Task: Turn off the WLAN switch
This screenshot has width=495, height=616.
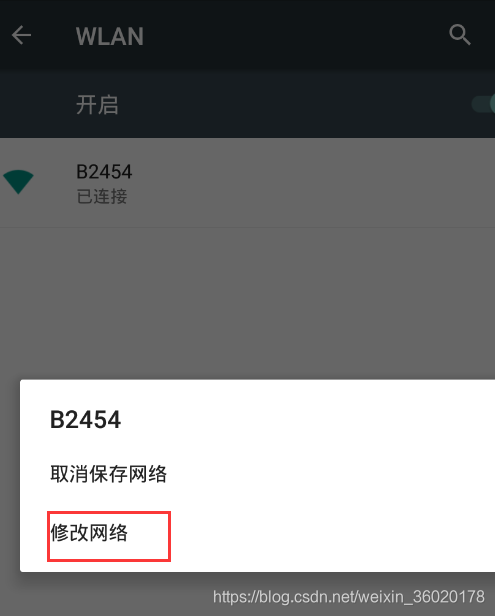Action: (x=484, y=104)
